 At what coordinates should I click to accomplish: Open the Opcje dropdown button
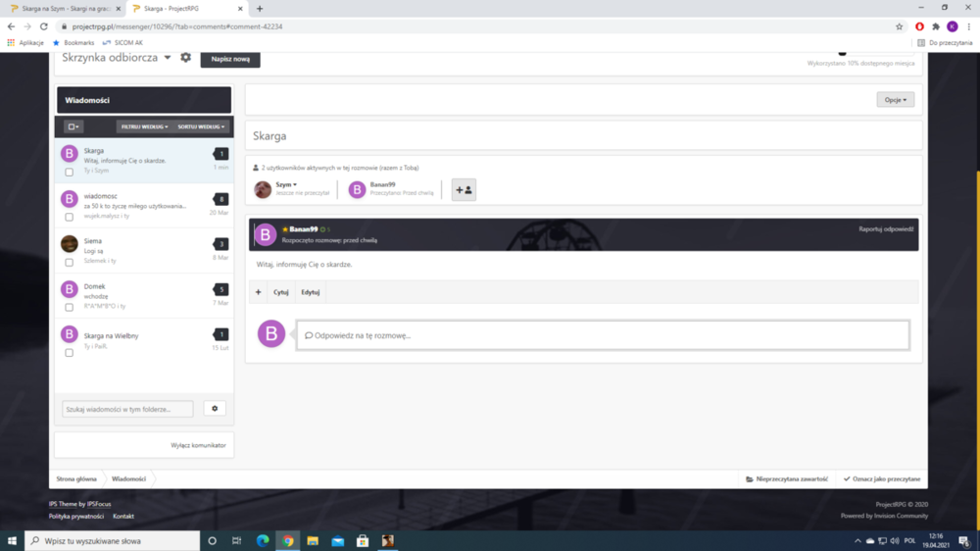tap(895, 99)
